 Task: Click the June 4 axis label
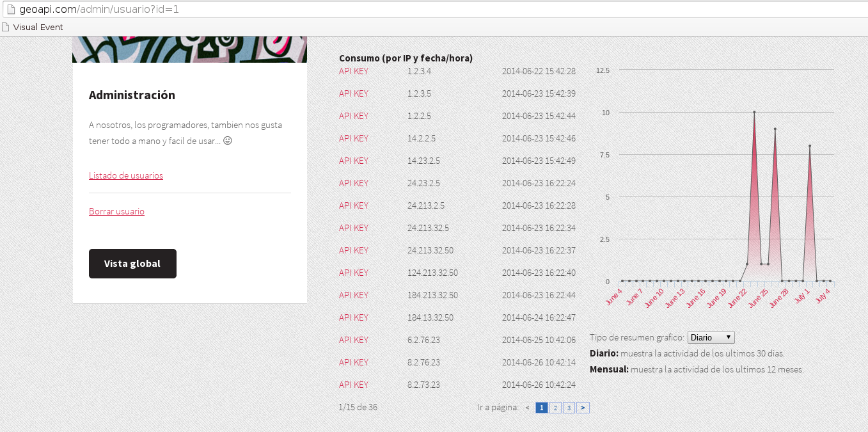coord(613,298)
